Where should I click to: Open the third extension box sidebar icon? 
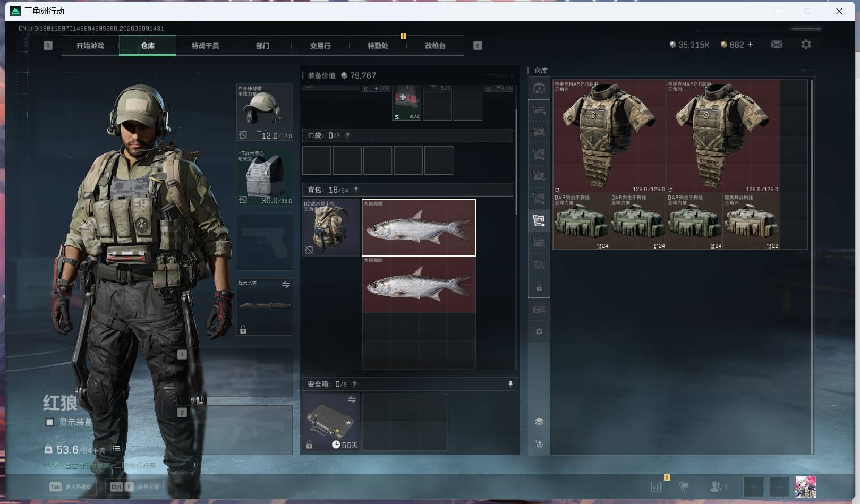(x=539, y=154)
